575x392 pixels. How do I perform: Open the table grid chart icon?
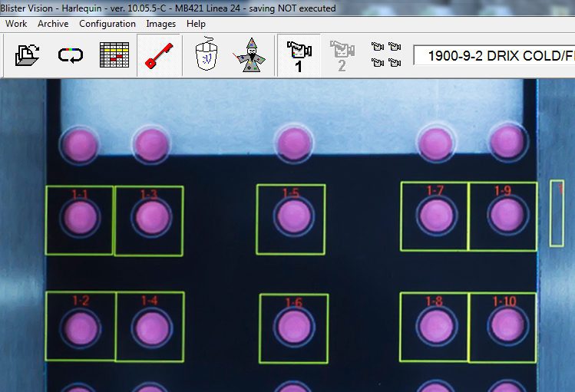[114, 55]
